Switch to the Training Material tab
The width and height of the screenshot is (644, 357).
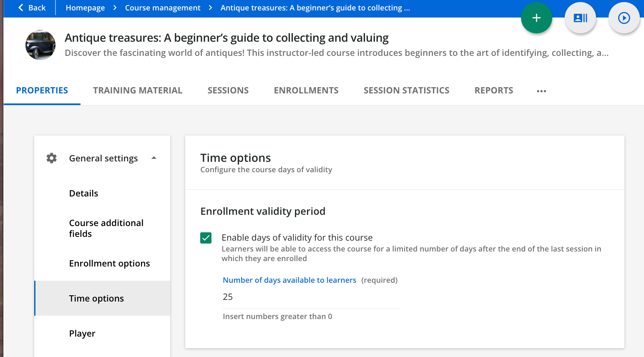[x=138, y=91]
